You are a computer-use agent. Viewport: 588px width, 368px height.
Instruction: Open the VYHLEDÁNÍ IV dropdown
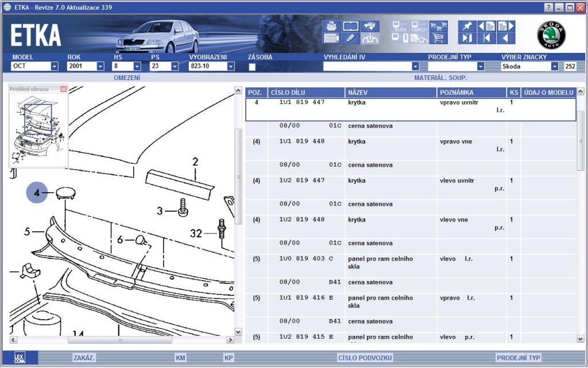pyautogui.click(x=415, y=67)
